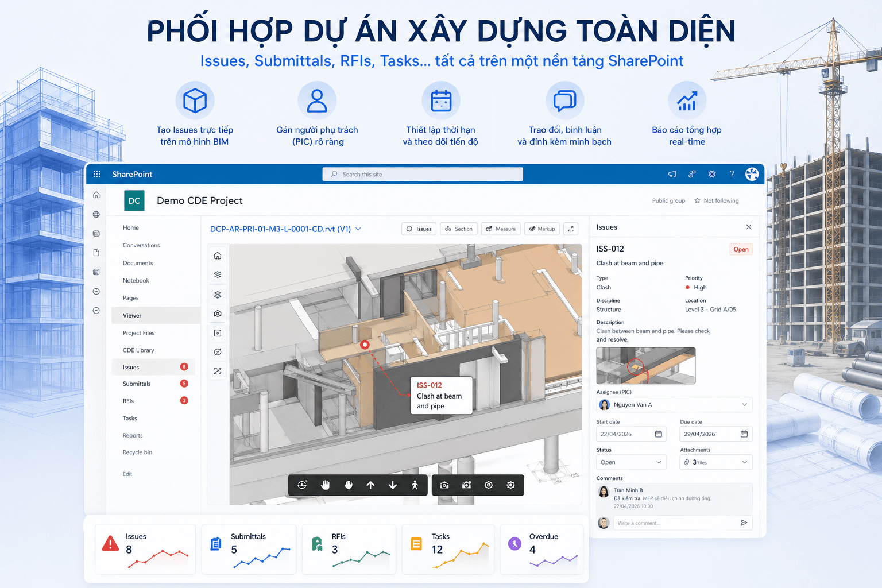The width and height of the screenshot is (882, 588).
Task: Click the Edit link below Recycle bin
Action: point(127,474)
